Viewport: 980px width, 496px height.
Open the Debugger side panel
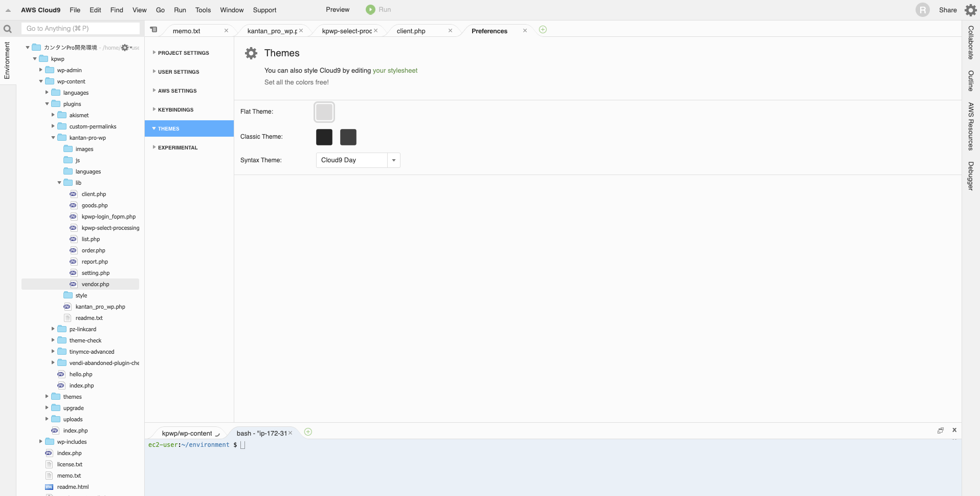pos(970,176)
